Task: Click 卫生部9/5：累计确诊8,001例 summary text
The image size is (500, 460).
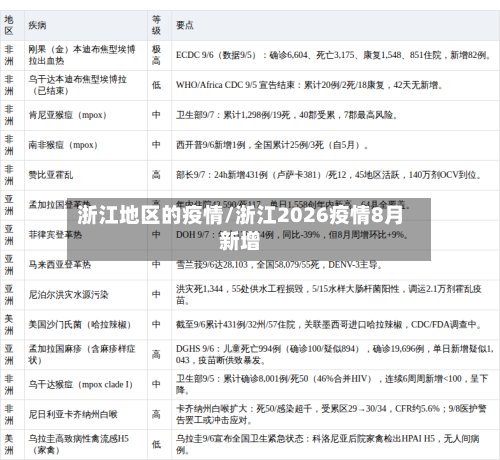Action: (332, 385)
